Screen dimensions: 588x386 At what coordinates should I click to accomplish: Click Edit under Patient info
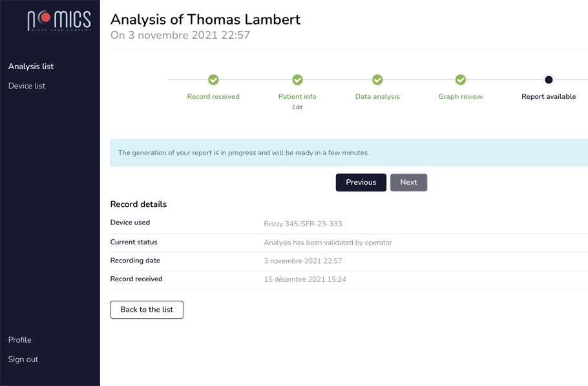(297, 107)
